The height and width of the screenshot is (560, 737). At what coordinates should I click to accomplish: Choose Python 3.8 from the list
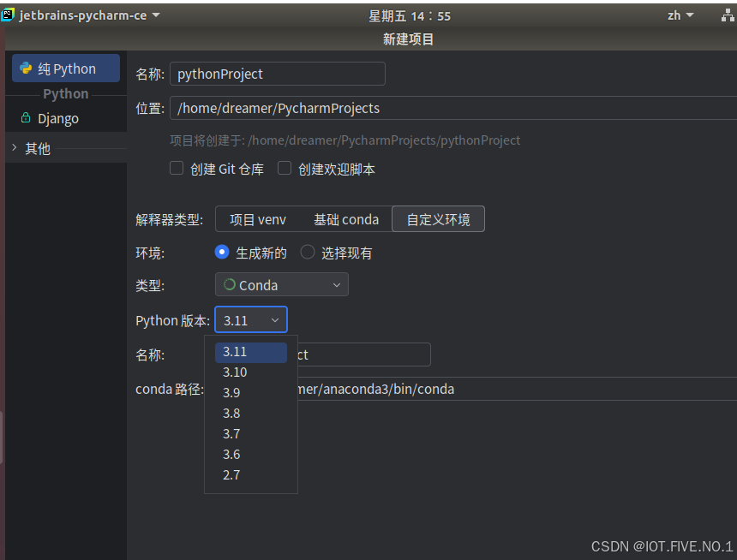pos(251,414)
